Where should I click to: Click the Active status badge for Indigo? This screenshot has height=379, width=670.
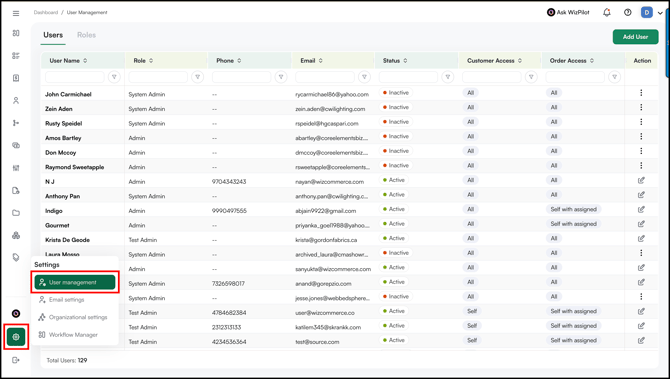pyautogui.click(x=394, y=209)
